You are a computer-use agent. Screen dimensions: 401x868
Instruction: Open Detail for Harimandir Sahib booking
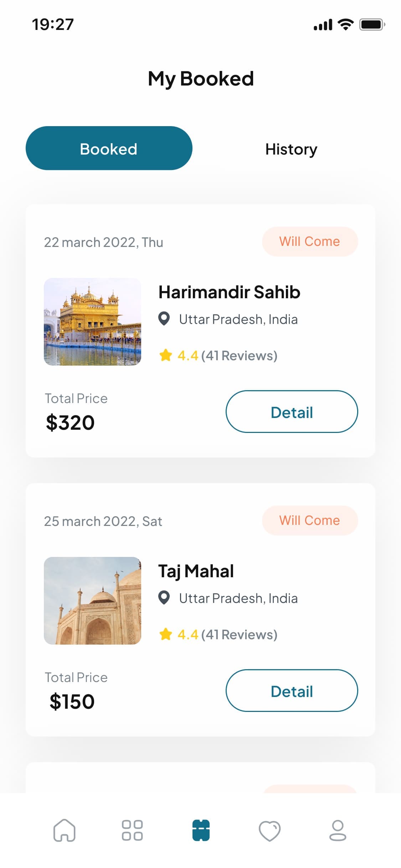(x=292, y=412)
